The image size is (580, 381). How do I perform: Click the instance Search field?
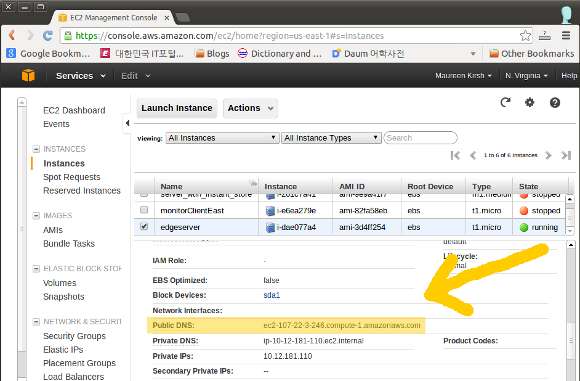pyautogui.click(x=420, y=138)
